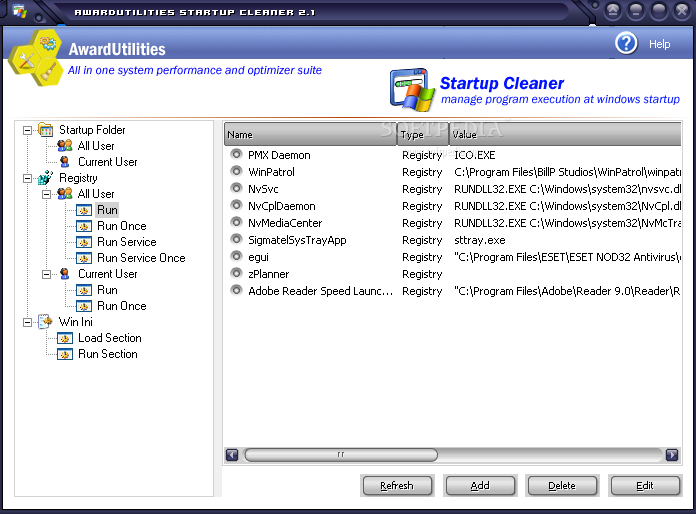Select the highlighted Run item under All User

pos(107,210)
